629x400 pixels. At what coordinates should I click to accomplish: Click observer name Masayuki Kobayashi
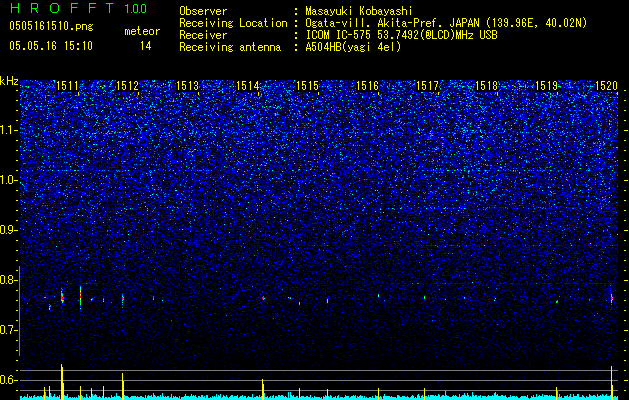(359, 11)
